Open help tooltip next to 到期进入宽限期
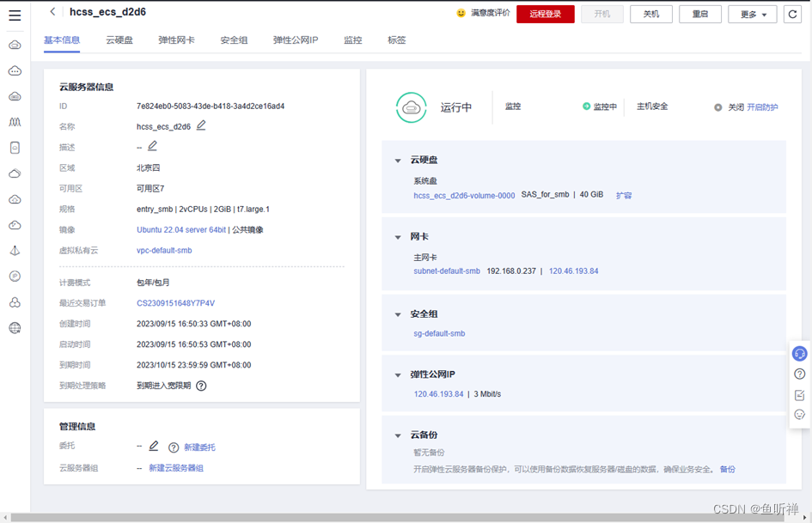This screenshot has width=812, height=523. 201,386
